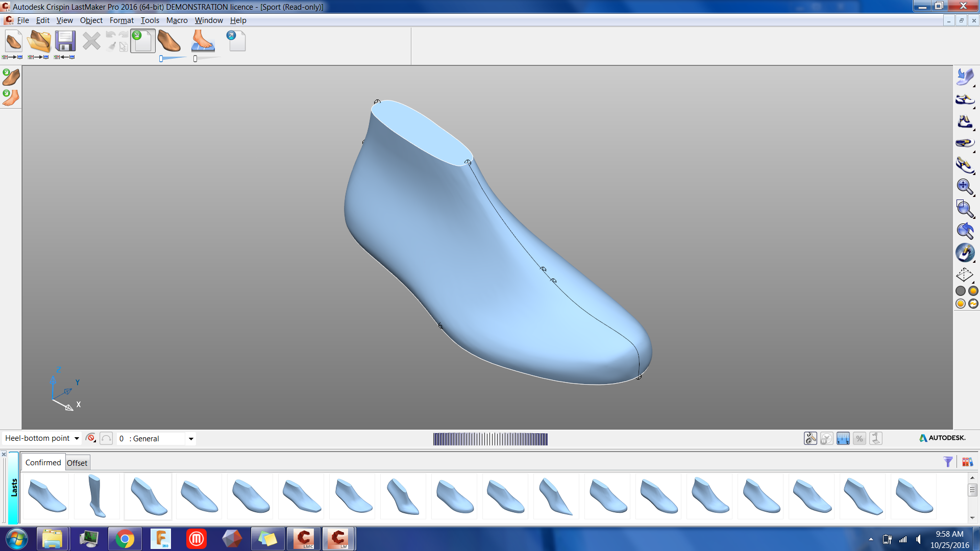Click the perspective plane view icon
Viewport: 980px width, 551px height.
[x=964, y=275]
